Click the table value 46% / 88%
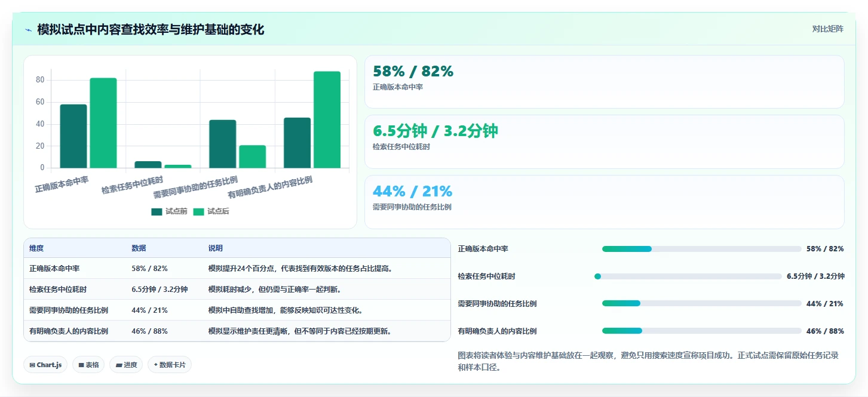The width and height of the screenshot is (868, 397). click(149, 331)
